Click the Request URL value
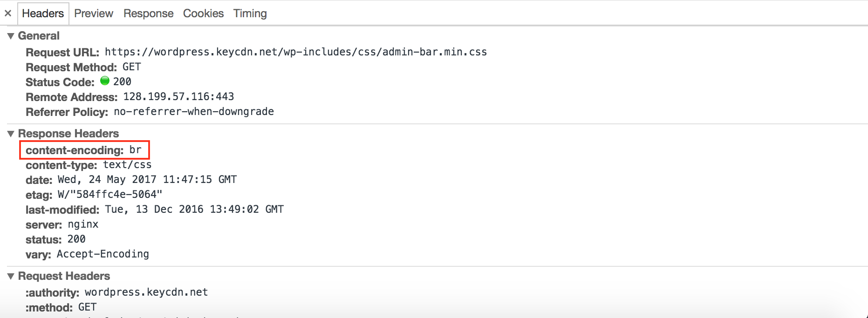This screenshot has height=318, width=868. [x=295, y=52]
